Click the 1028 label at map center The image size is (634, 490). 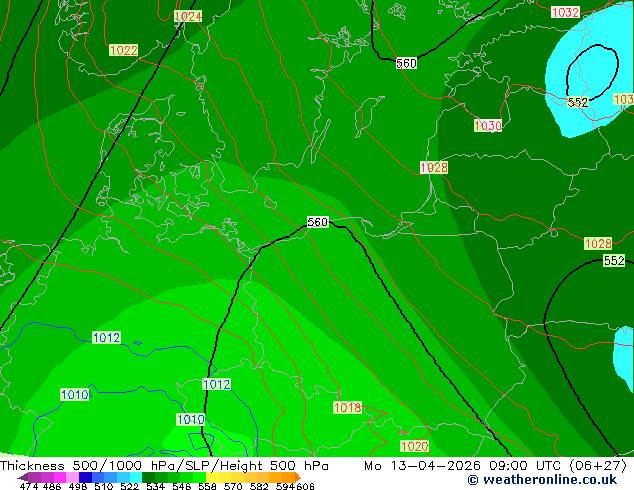[434, 167]
